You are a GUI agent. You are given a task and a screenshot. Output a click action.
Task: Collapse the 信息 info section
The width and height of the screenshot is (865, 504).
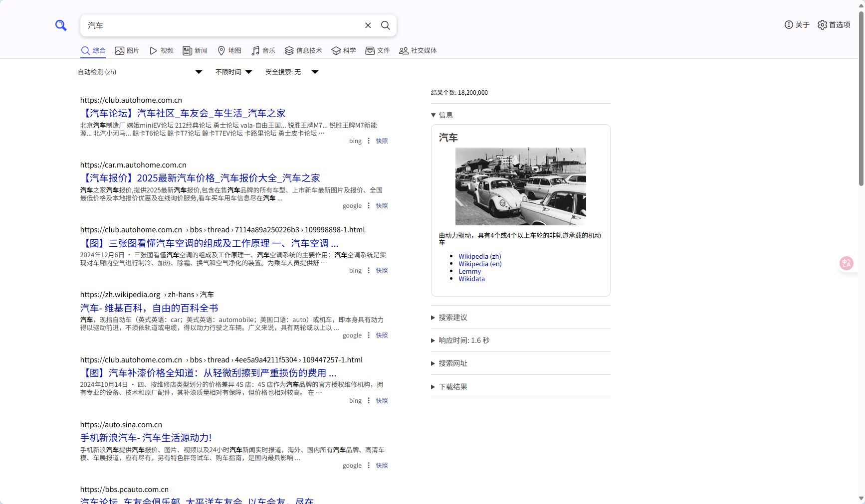442,115
